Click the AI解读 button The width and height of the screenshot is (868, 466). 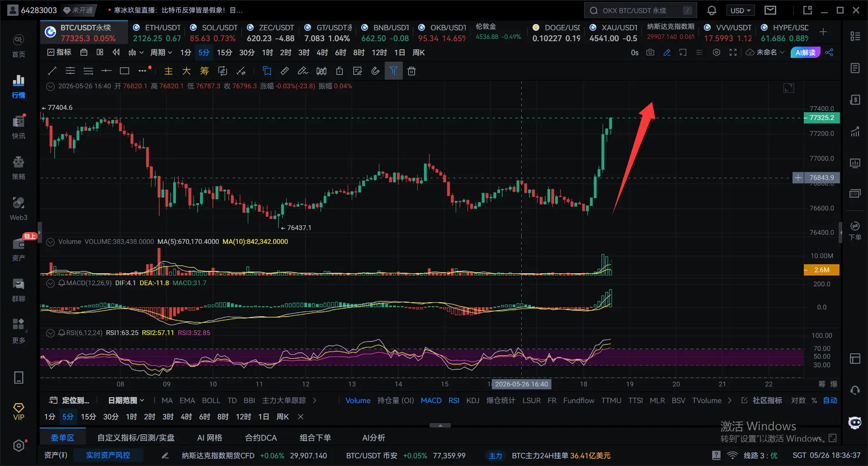pos(805,52)
